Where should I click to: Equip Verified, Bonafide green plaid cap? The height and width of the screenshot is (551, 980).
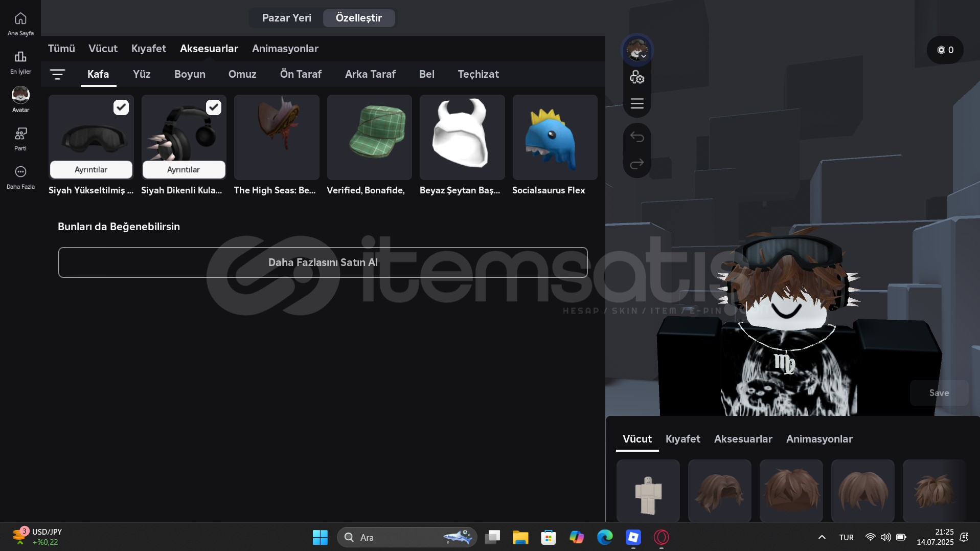(369, 137)
